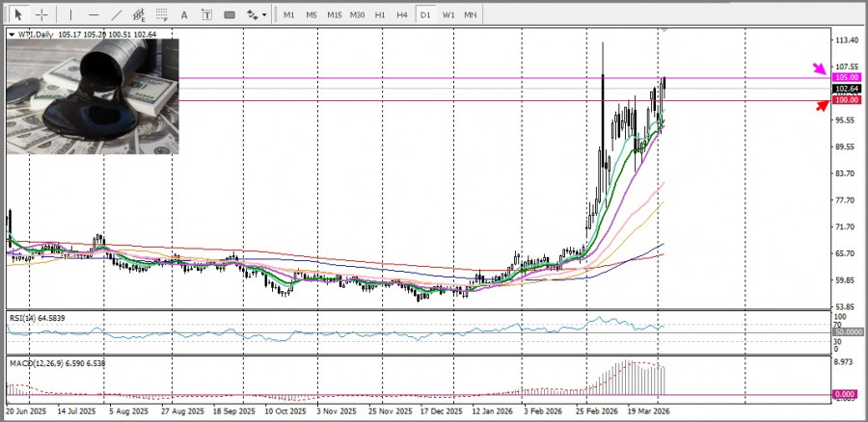Screen dimensions: 868x422
Task: Choose the horizontal line drawing tool
Action: 94,14
